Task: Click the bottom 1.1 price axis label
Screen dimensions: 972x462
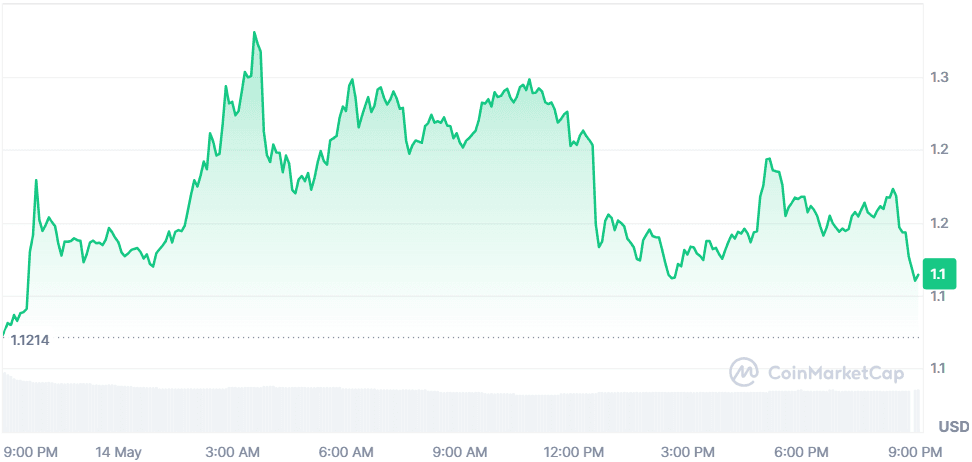Action: (x=937, y=369)
